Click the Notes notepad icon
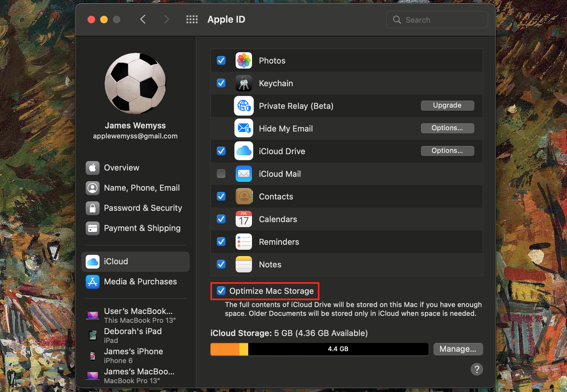 244,264
